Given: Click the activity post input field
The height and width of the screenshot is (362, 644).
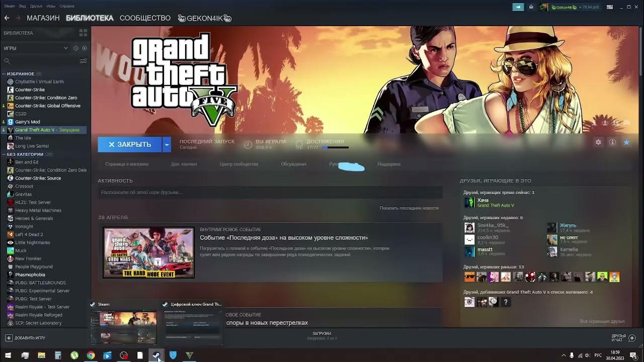Looking at the screenshot, I should 270,192.
